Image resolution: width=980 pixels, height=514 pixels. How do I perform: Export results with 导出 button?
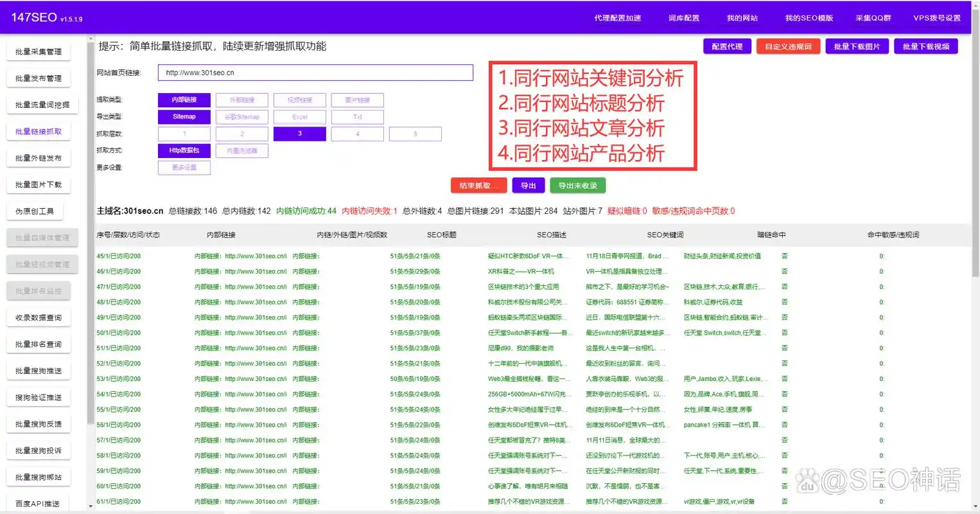pos(528,184)
